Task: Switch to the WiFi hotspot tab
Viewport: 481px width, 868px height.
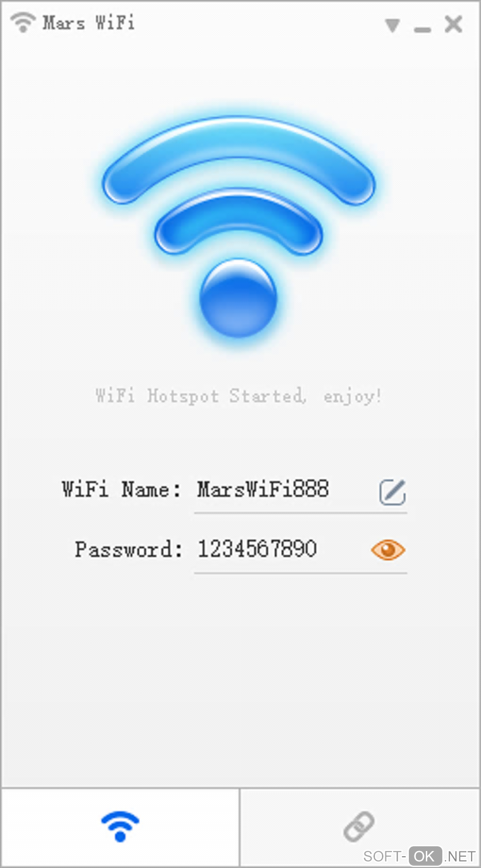Action: (120, 826)
